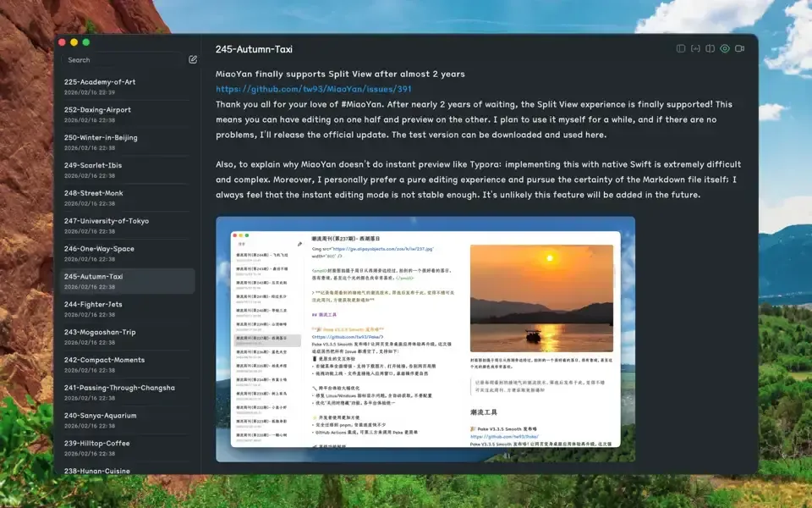Maximize the window with the green button

pyautogui.click(x=86, y=42)
